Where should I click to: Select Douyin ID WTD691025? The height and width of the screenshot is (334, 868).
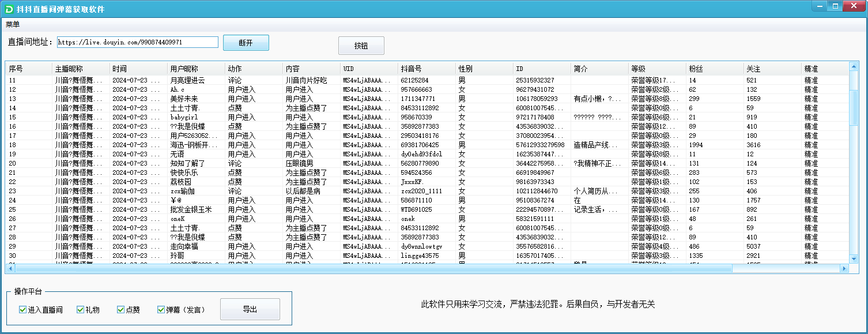pyautogui.click(x=416, y=209)
